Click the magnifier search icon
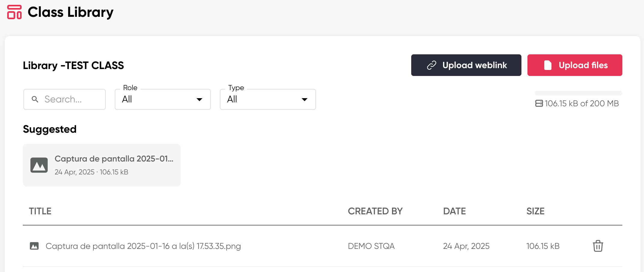The width and height of the screenshot is (644, 272). (x=35, y=99)
